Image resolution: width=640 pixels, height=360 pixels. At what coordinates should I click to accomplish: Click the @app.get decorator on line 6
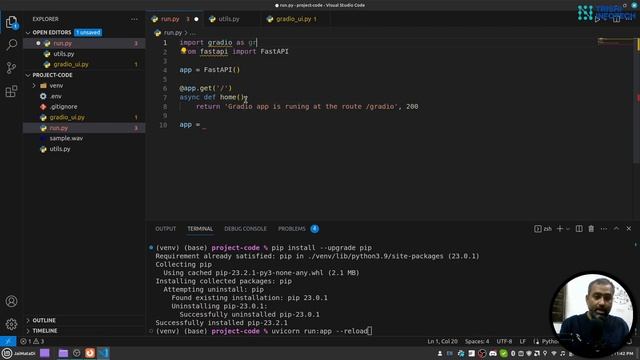205,88
